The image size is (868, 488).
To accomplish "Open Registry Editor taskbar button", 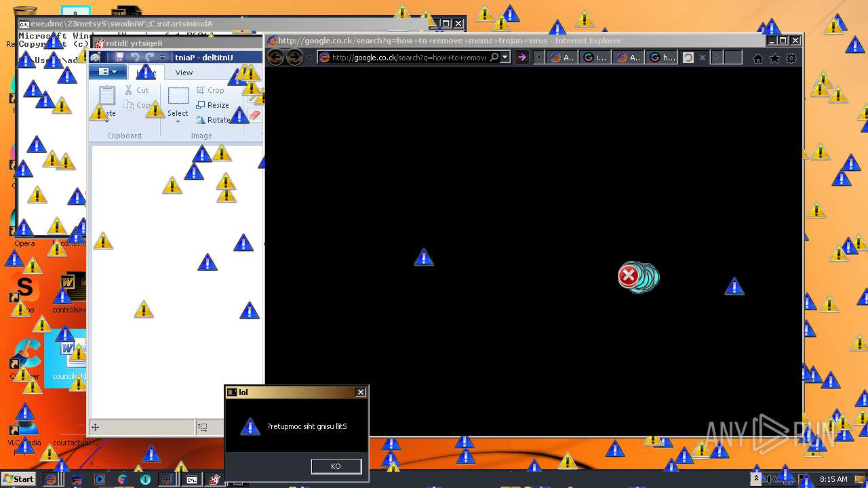I will click(214, 479).
